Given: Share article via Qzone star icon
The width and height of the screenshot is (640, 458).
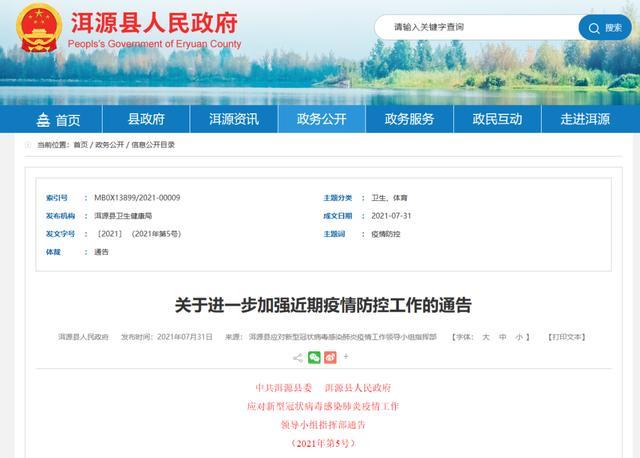Looking at the screenshot, I should pyautogui.click(x=344, y=357).
